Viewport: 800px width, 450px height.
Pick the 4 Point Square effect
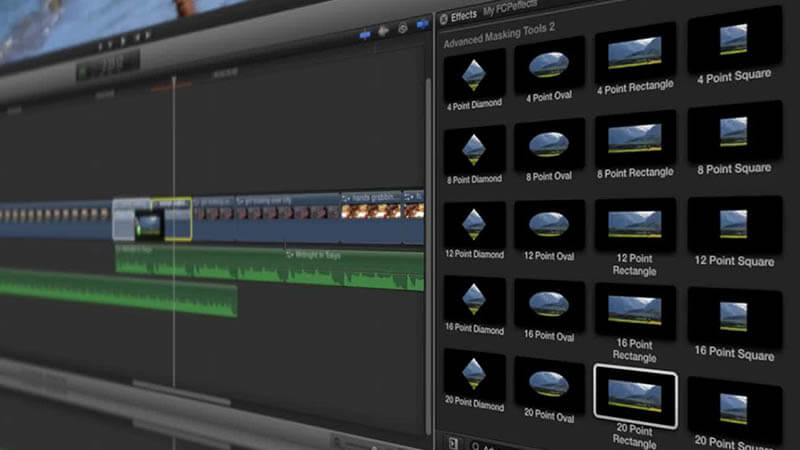tap(734, 47)
